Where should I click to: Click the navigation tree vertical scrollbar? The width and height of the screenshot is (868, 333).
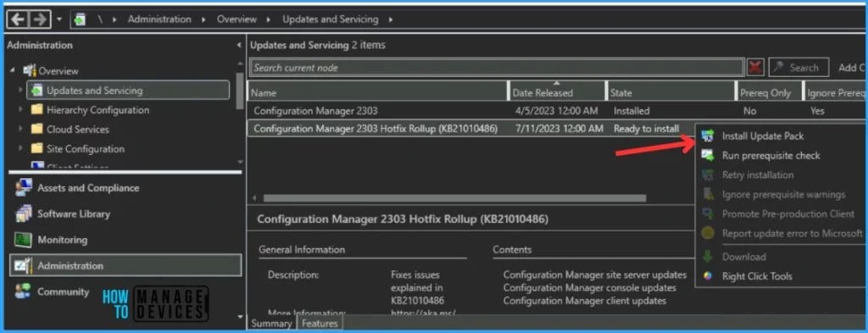point(240,92)
